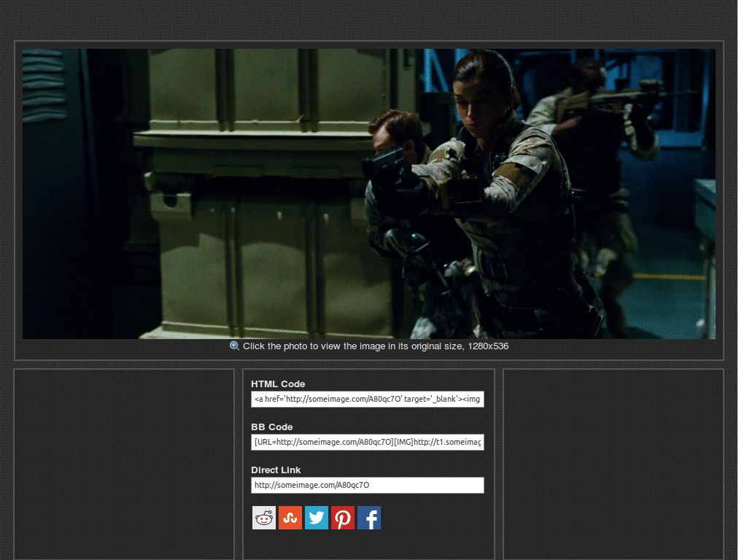The width and height of the screenshot is (747, 560).
Task: Click the magnifier zoom icon below the photo
Action: (234, 346)
